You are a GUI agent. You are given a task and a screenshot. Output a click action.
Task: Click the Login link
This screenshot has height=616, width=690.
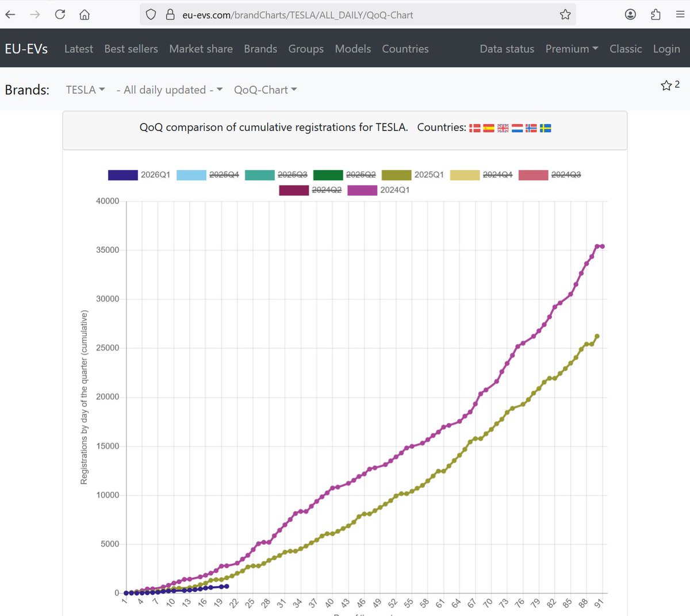(666, 49)
